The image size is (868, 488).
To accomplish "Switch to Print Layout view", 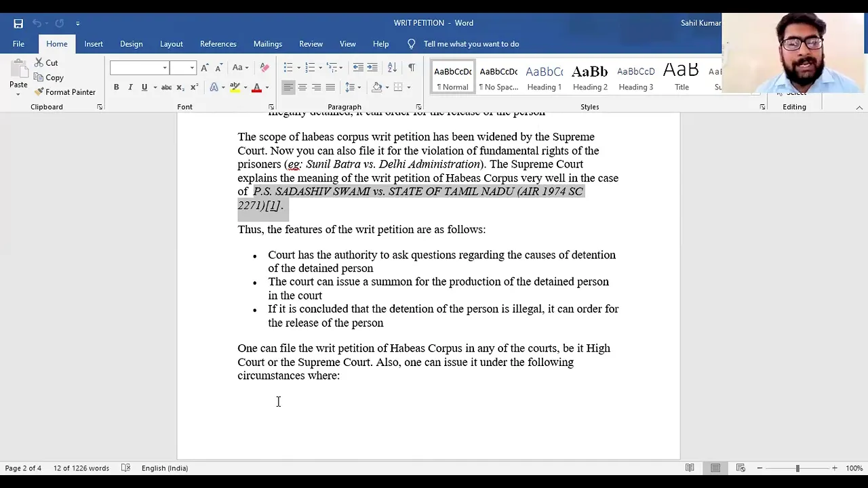I will coord(715,468).
